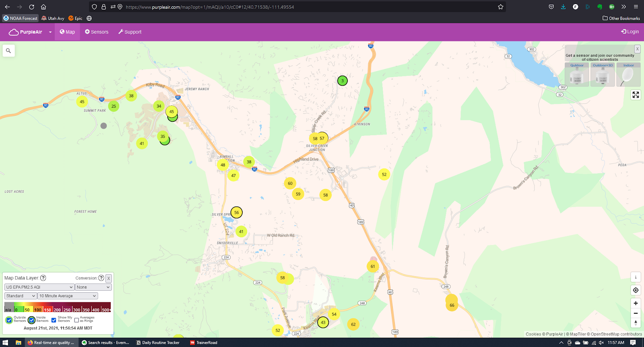644x347 pixels.
Task: Toggle the Outside Sensors checkbox
Action: [x=9, y=320]
